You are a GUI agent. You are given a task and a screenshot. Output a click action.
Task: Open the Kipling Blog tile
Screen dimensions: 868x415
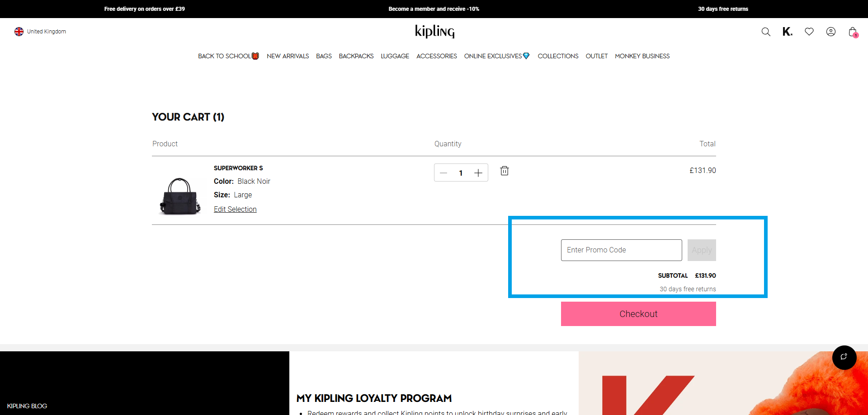coord(145,383)
